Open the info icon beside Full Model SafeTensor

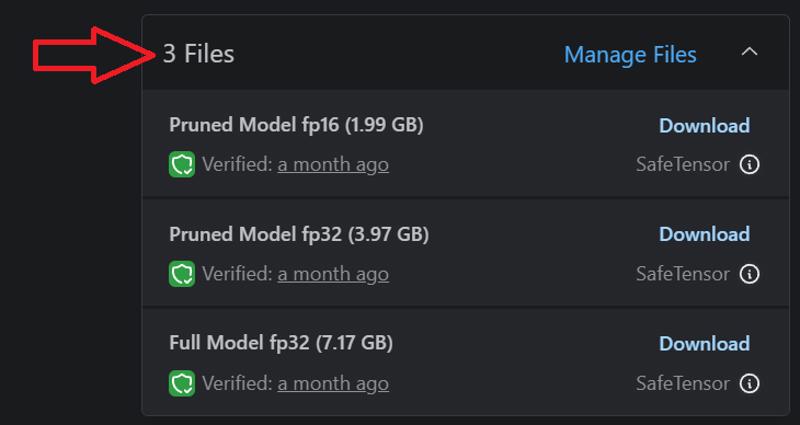tap(749, 383)
